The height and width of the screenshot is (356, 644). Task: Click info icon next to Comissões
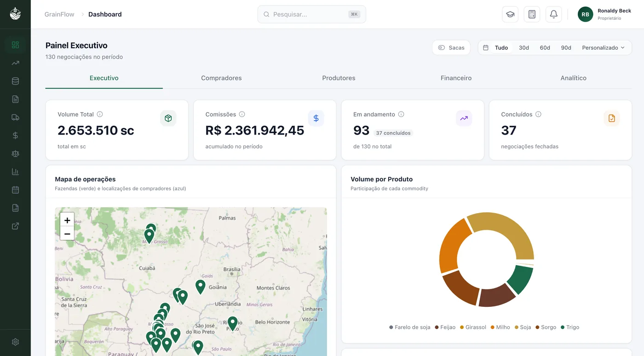coord(242,114)
